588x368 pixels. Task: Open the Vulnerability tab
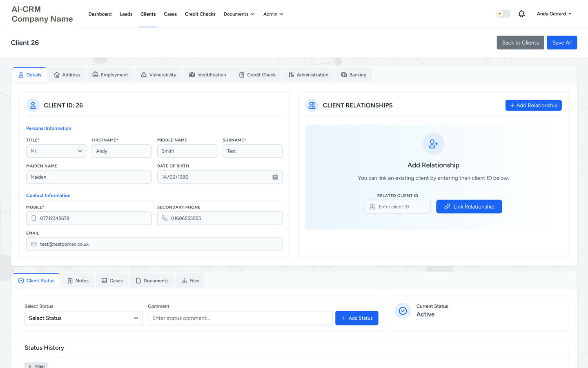tap(158, 75)
